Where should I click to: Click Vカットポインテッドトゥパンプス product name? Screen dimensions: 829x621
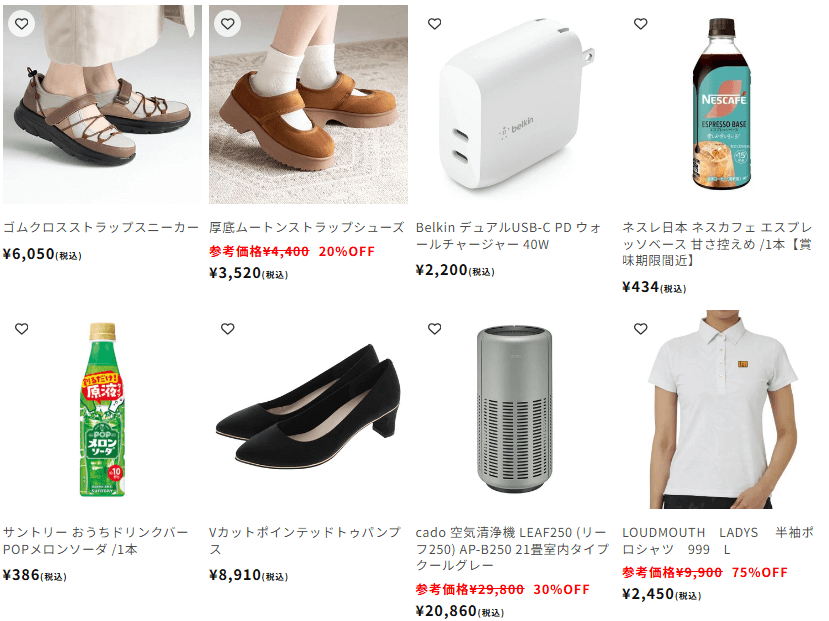tap(305, 541)
